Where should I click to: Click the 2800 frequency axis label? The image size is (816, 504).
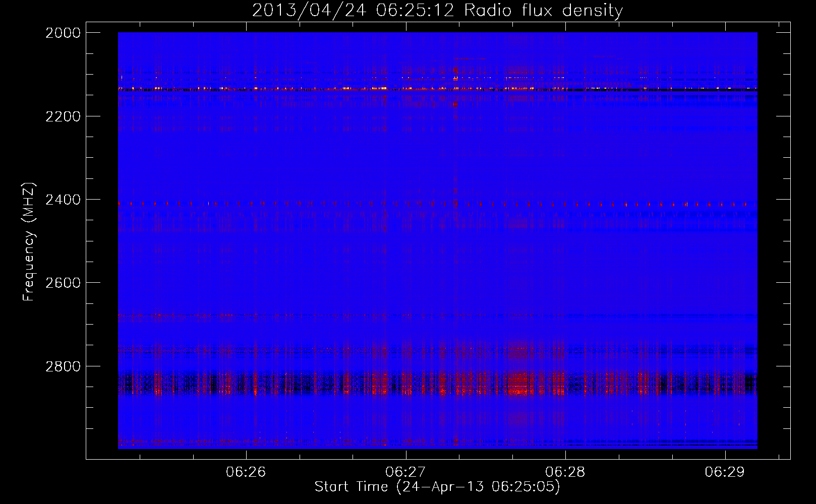[x=63, y=366]
